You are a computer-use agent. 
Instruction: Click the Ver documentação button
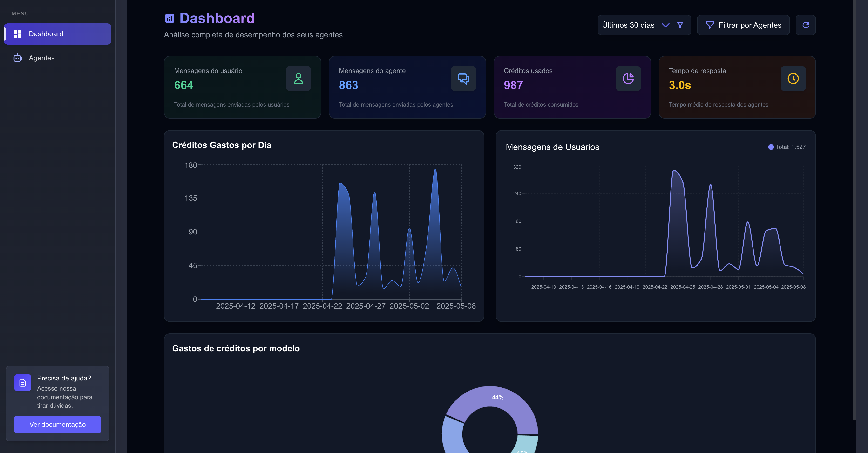tap(58, 424)
